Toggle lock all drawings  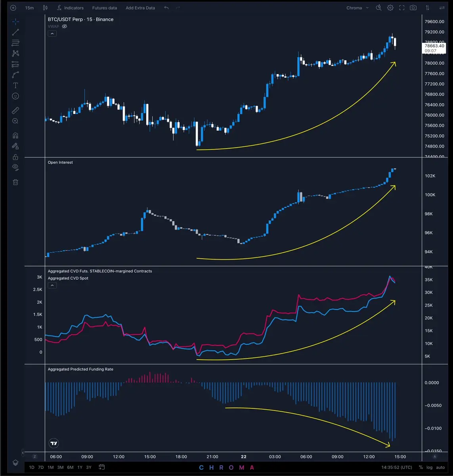(x=15, y=157)
